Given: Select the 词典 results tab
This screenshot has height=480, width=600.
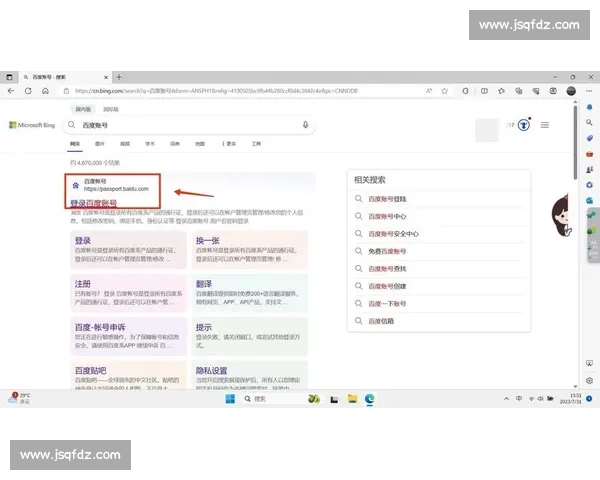Looking at the screenshot, I should 175,144.
